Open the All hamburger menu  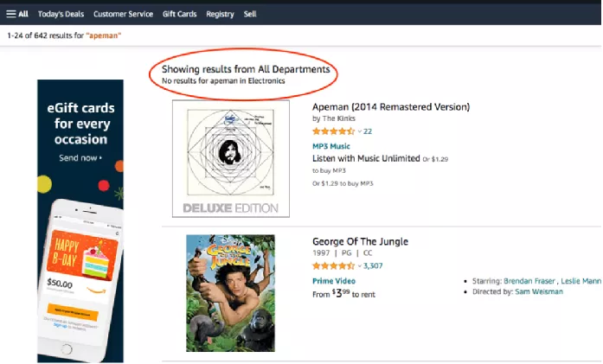tap(17, 14)
